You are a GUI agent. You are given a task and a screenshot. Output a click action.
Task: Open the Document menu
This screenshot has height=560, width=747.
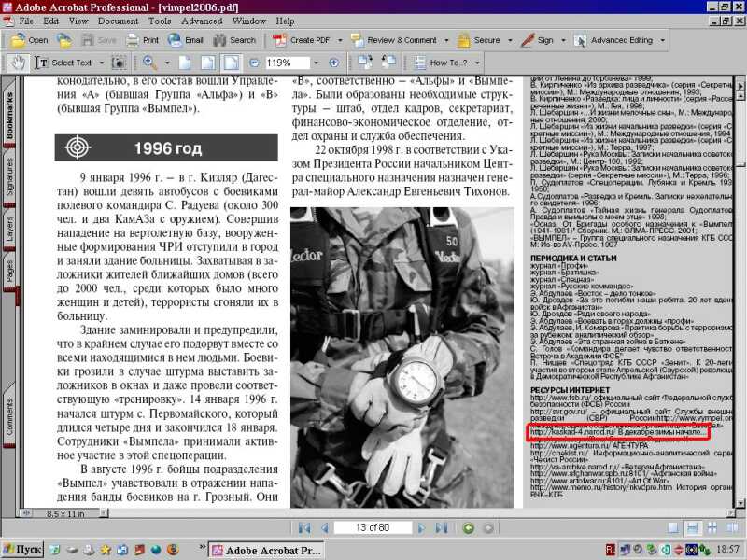pyautogui.click(x=118, y=20)
